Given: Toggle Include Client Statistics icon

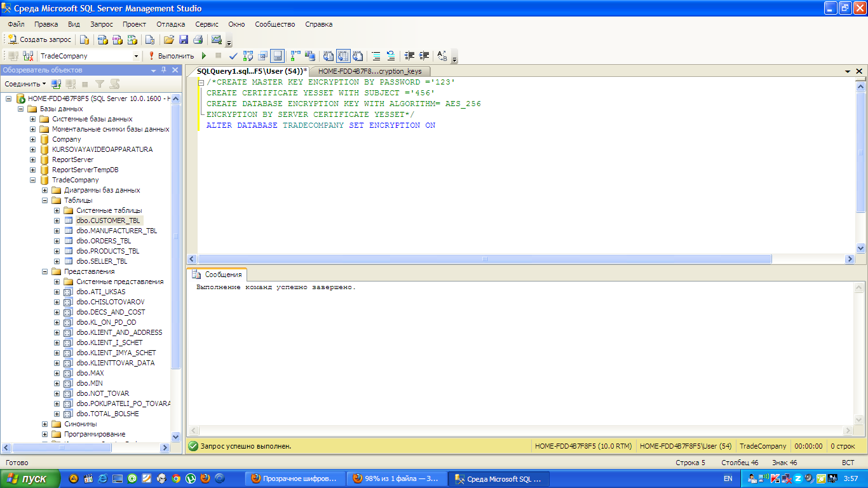Looking at the screenshot, I should (310, 56).
